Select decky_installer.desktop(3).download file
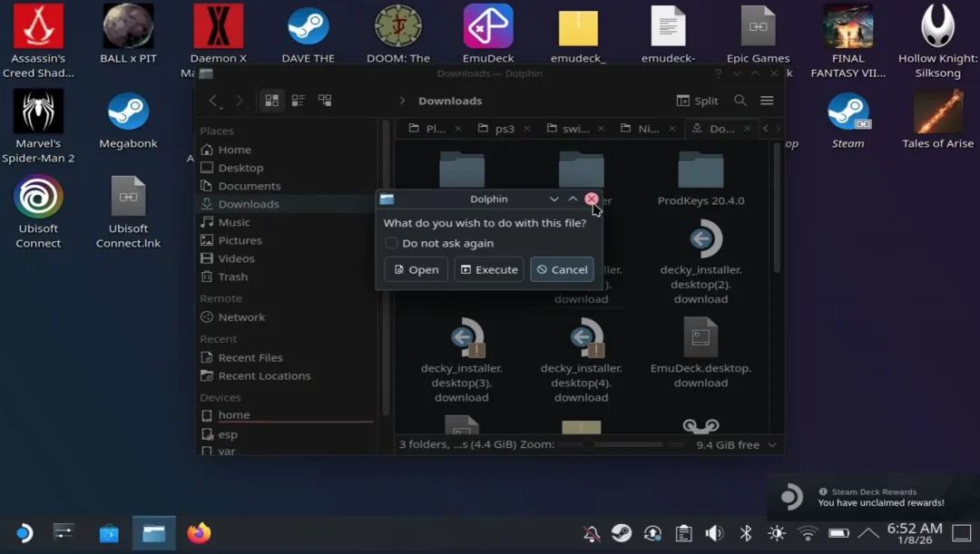 462,360
